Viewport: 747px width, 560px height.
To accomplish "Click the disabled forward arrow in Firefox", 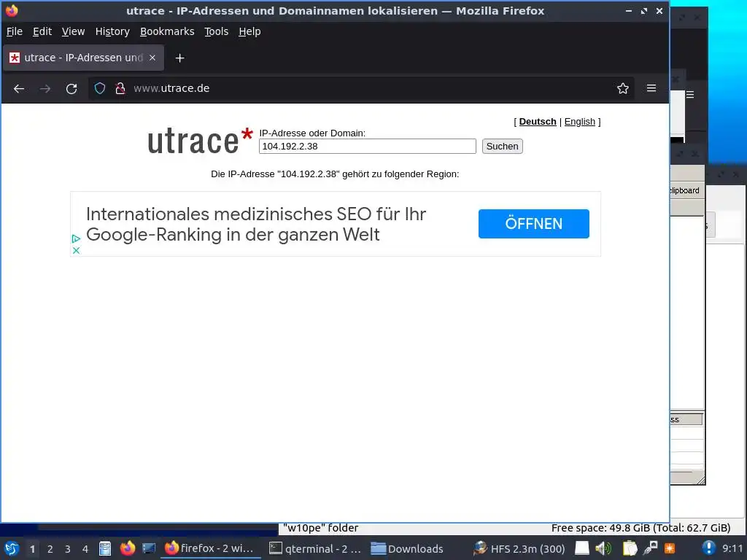I will point(45,88).
